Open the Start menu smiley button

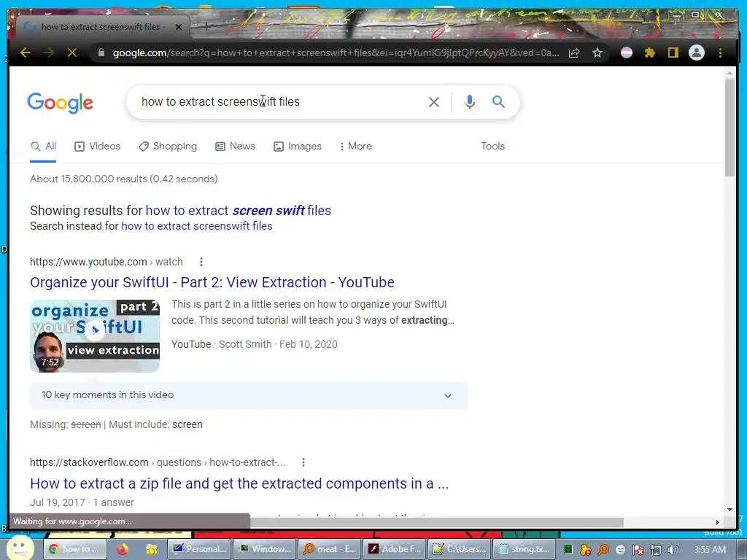tap(20, 548)
